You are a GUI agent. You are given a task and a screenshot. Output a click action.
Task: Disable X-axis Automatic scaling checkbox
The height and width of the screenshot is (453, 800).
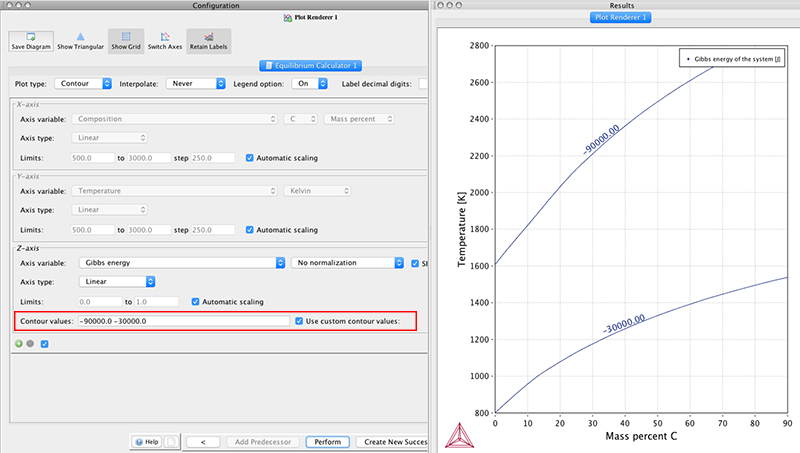(249, 158)
